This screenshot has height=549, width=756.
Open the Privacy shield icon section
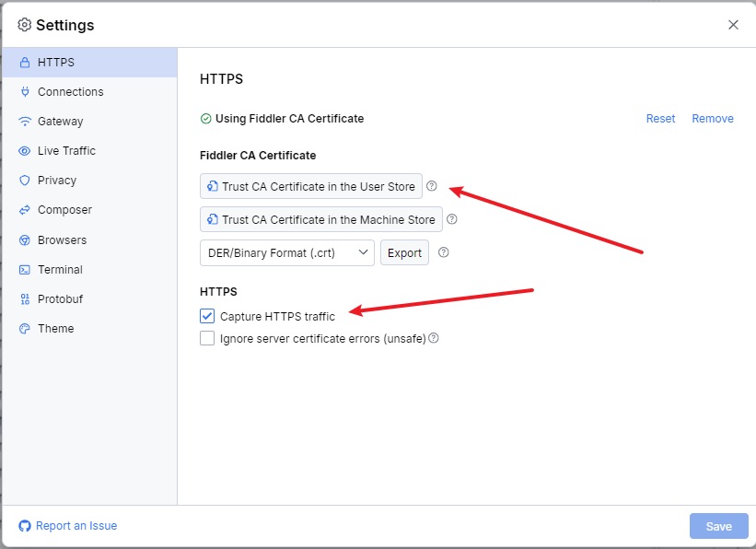[25, 181]
